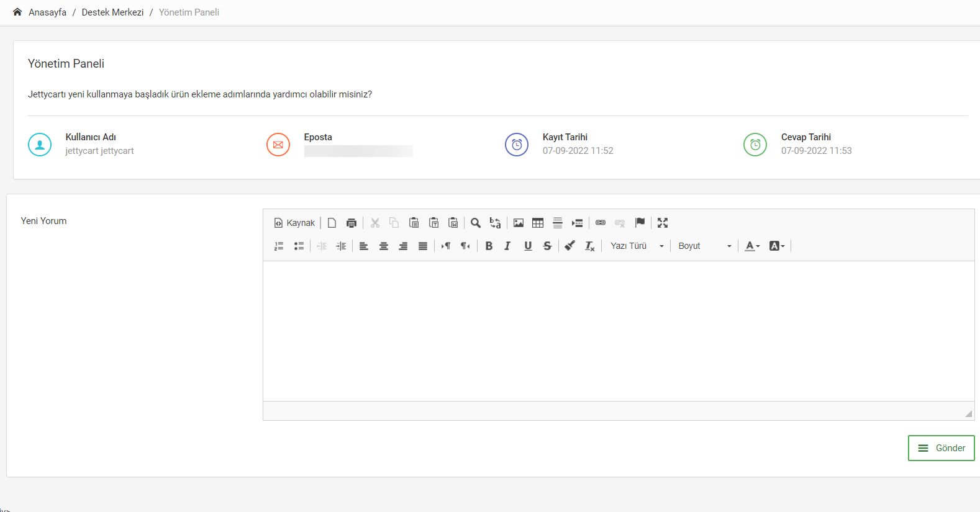Insert a table into the editor
The image size is (980, 512).
(x=538, y=223)
